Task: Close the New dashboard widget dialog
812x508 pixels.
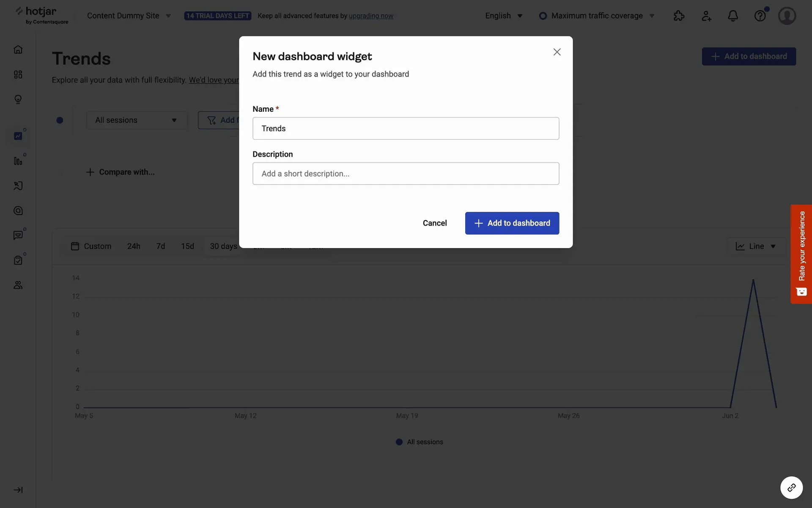Action: pyautogui.click(x=557, y=52)
